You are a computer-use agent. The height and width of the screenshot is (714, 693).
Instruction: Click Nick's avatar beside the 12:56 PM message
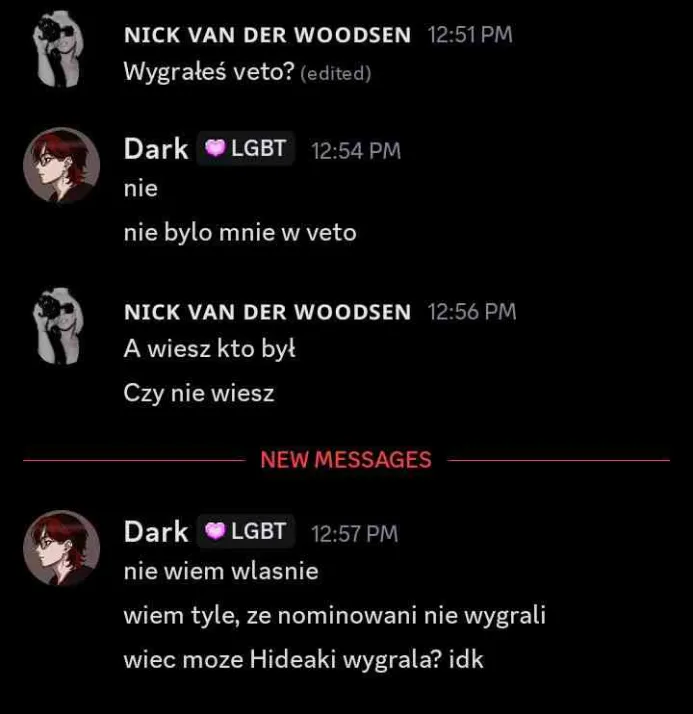[59, 326]
